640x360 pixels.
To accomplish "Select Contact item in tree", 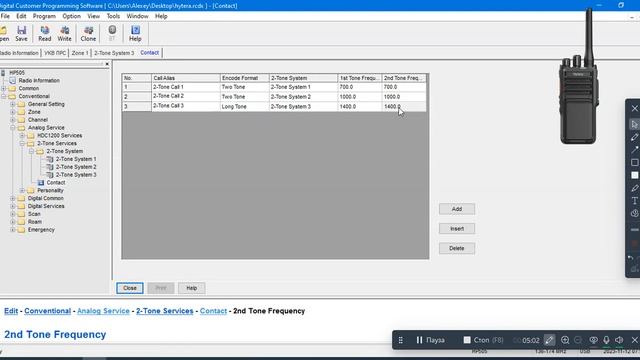I will tap(56, 182).
